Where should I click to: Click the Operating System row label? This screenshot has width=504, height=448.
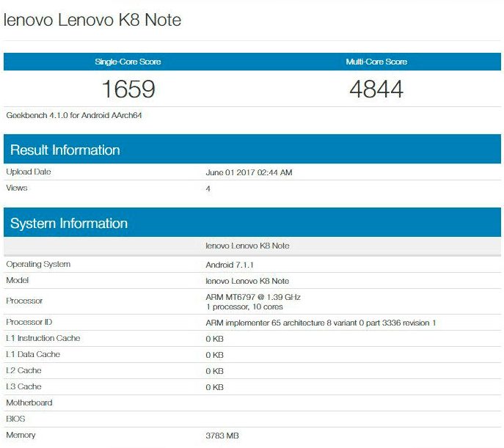point(38,264)
